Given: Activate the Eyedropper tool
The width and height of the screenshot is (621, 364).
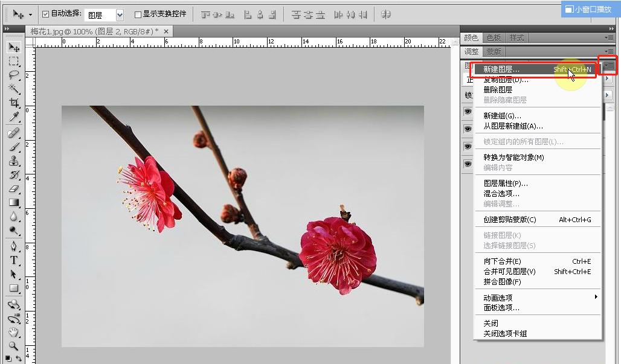Looking at the screenshot, I should pyautogui.click(x=13, y=117).
